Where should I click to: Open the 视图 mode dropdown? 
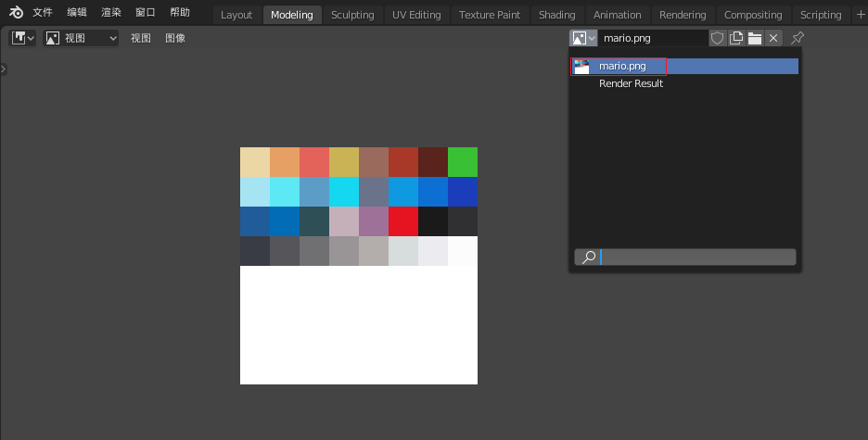[x=81, y=38]
